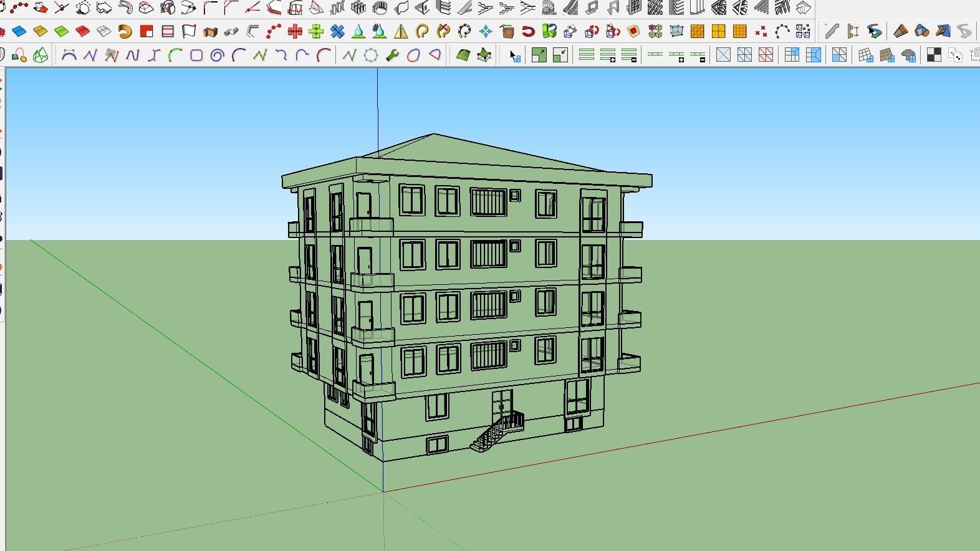
Task: Select the teal polygon circle tool
Action: pos(371,55)
